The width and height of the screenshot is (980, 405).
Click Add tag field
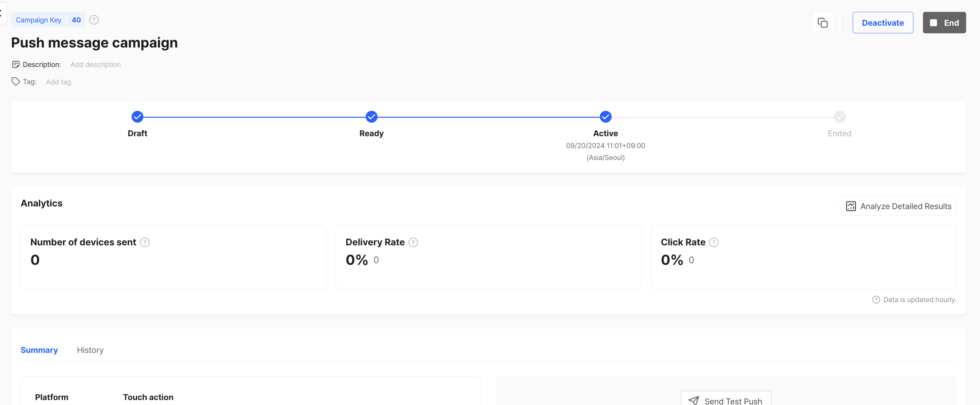click(x=58, y=82)
